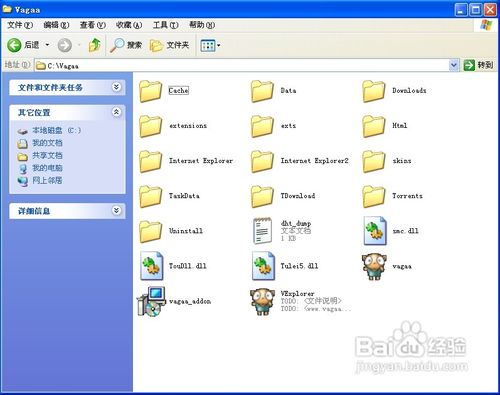Click the 转到 Go button
The image size is (500, 395).
478,65
